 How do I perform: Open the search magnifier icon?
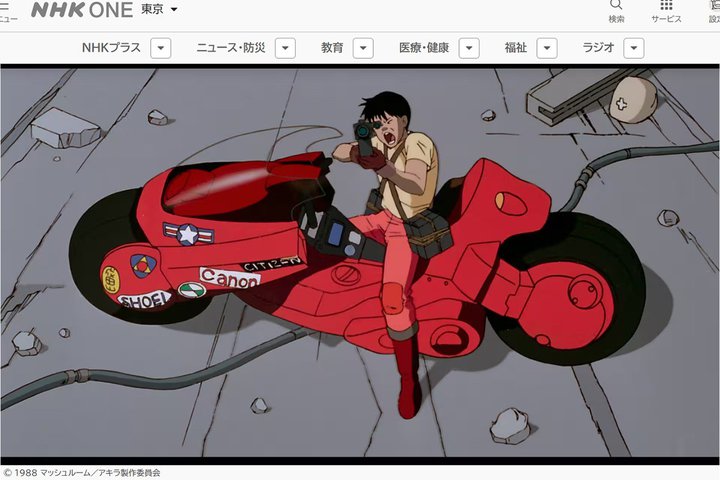(x=616, y=5)
